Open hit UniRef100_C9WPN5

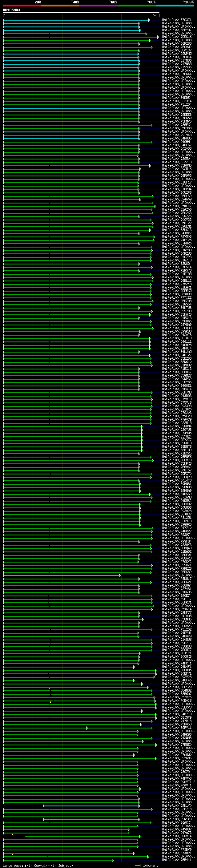tap(177, 54)
